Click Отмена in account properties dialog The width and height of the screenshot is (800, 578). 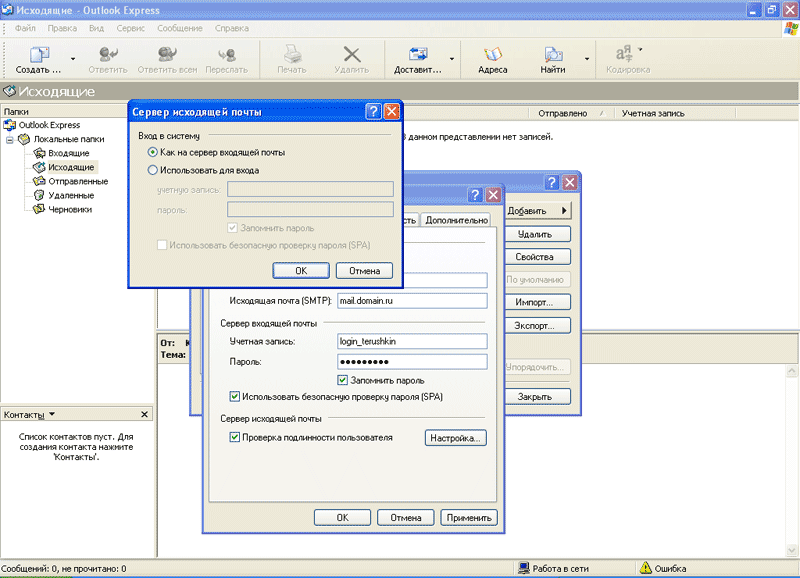(x=406, y=517)
